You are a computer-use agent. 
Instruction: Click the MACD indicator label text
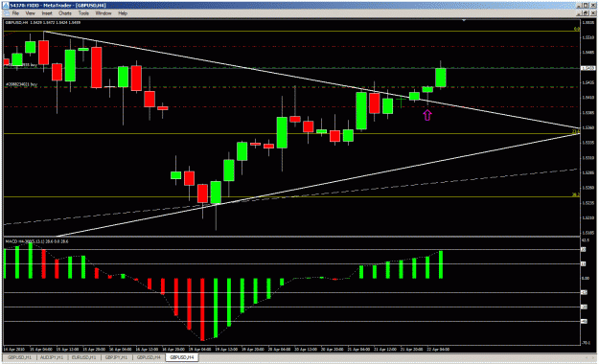tap(36, 241)
